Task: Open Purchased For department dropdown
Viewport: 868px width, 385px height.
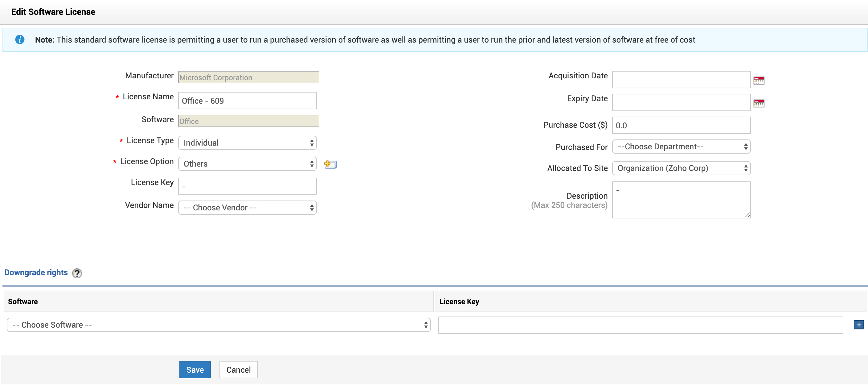Action: tap(681, 147)
